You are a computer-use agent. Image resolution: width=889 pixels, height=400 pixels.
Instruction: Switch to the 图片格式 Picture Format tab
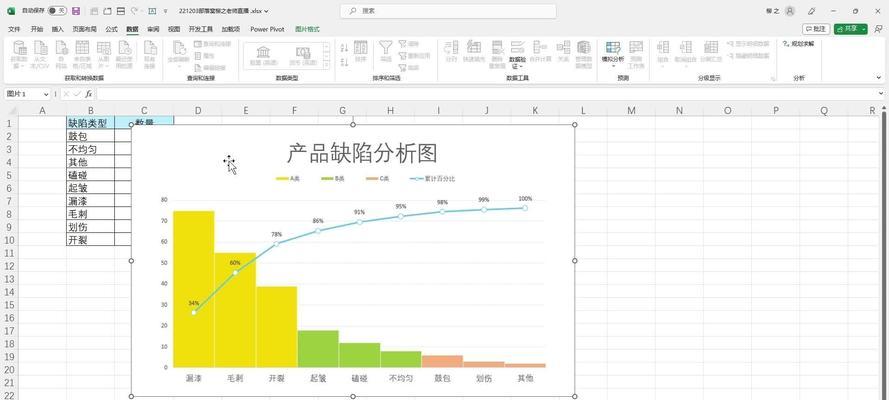pyautogui.click(x=307, y=29)
